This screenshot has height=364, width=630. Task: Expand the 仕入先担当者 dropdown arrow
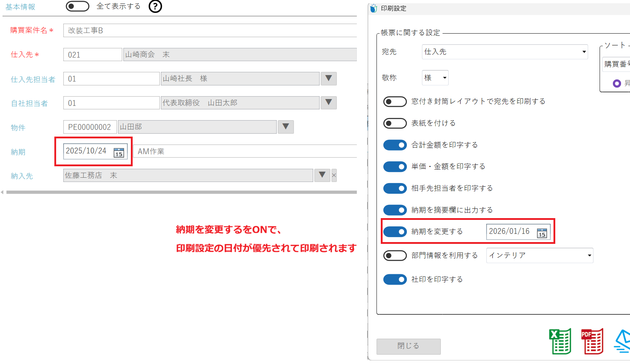(329, 79)
